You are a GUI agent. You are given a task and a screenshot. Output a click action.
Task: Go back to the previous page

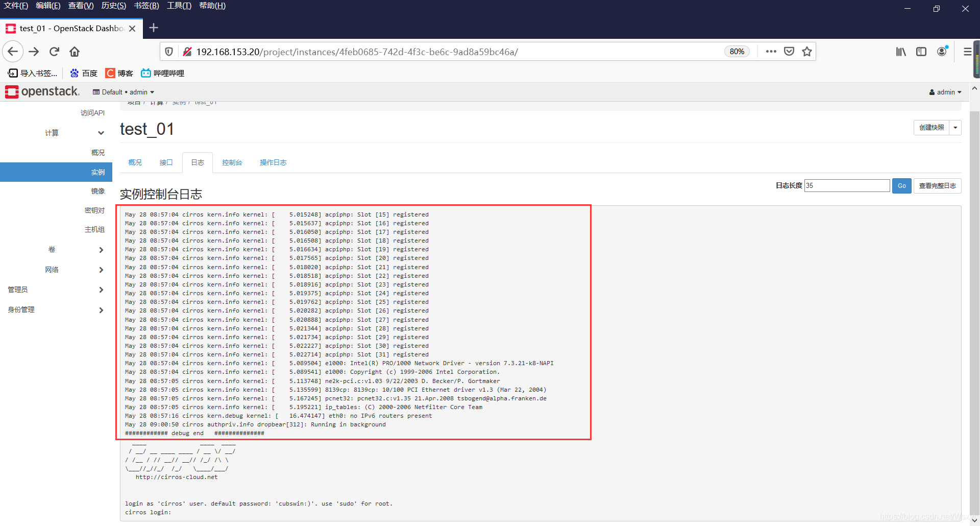coord(13,52)
